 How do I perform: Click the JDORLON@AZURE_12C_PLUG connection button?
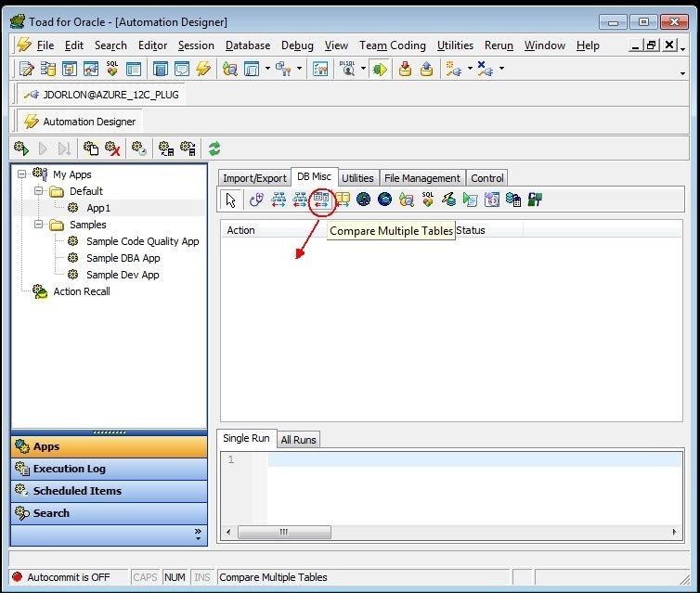coord(101,95)
